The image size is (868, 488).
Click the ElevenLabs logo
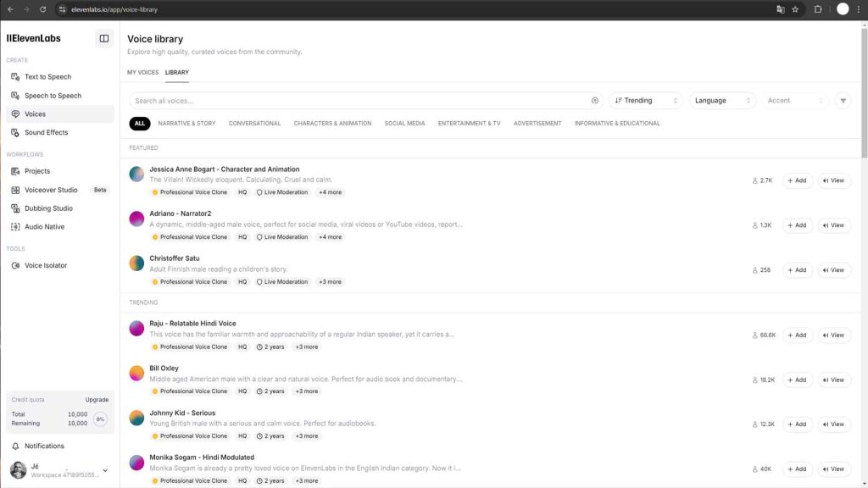tap(34, 38)
